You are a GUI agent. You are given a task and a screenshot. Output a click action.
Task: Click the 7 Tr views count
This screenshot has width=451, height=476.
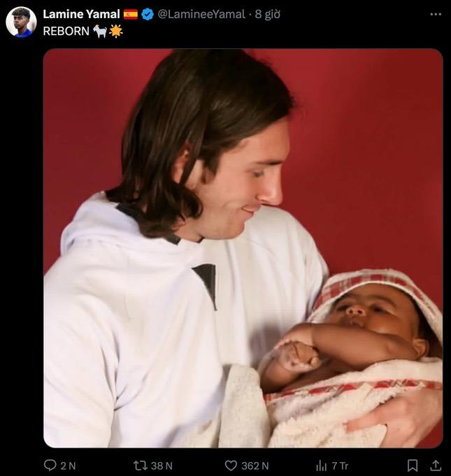coord(340,466)
